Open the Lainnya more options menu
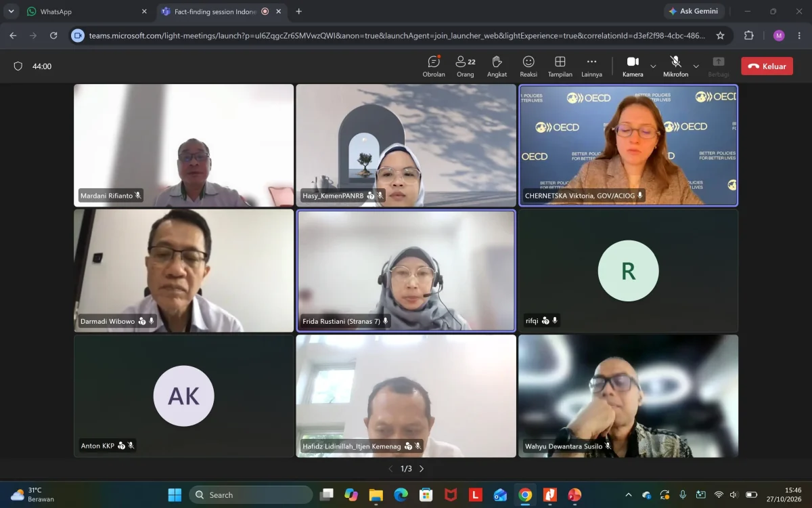The height and width of the screenshot is (508, 812). (591, 66)
